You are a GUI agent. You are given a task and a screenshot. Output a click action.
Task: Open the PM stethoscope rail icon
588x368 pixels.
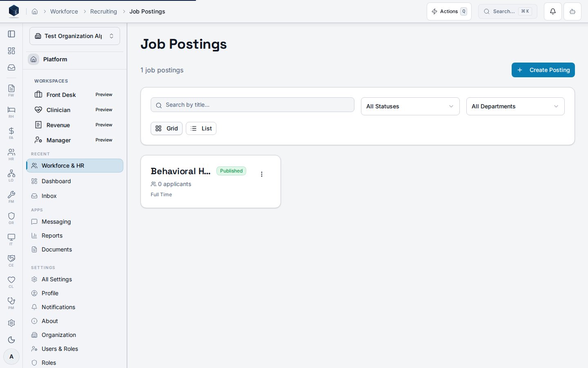[11, 303]
